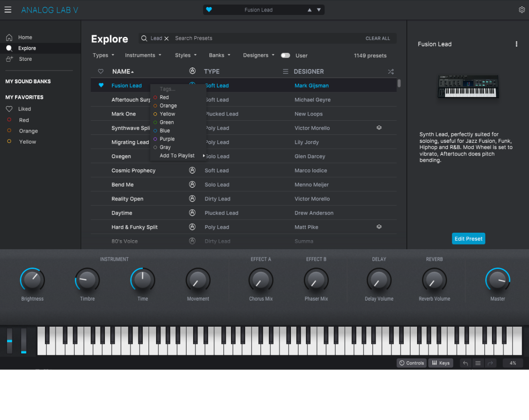Expand the Instruments filter dropdown
Screen dimensions: 529x420
point(143,56)
